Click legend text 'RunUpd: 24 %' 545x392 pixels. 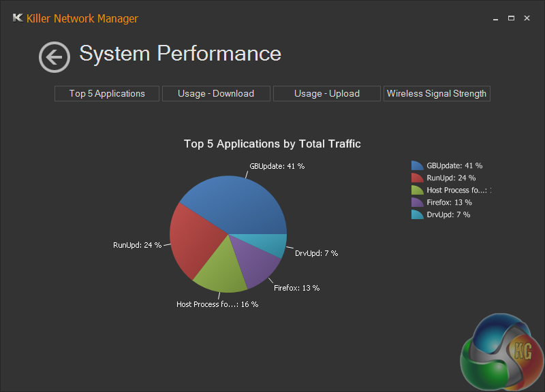[451, 178]
